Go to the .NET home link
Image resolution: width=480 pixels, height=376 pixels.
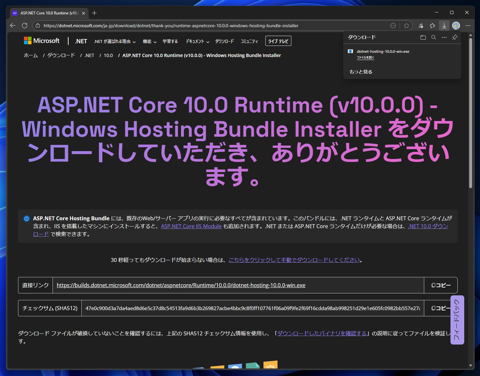(x=81, y=41)
